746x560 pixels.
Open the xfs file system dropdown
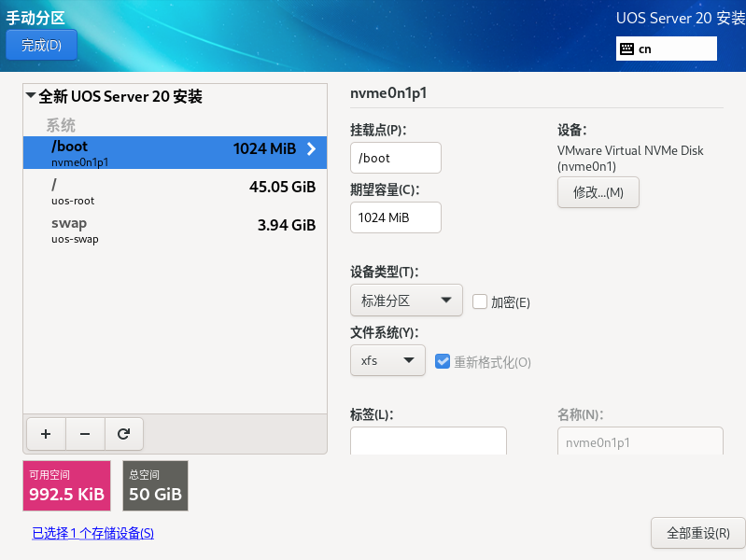(387, 360)
